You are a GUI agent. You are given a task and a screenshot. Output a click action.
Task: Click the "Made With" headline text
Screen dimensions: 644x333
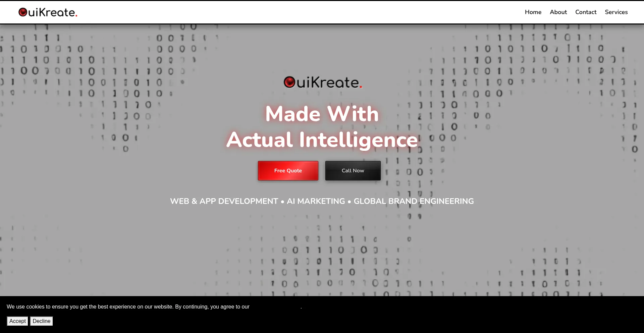point(322,114)
